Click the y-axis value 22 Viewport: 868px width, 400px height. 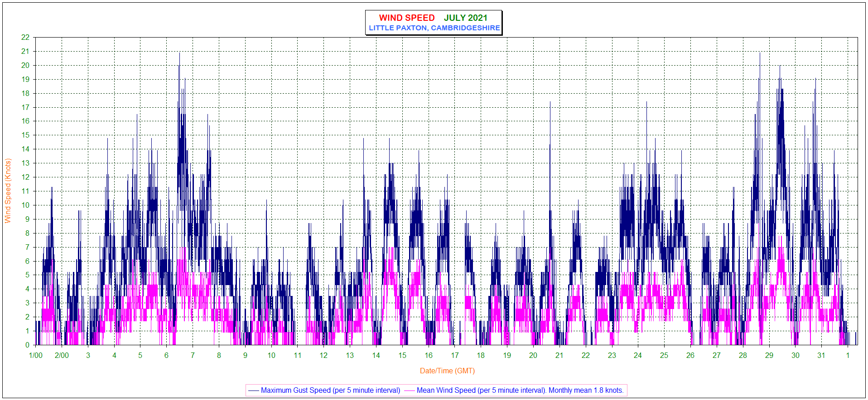tap(25, 38)
